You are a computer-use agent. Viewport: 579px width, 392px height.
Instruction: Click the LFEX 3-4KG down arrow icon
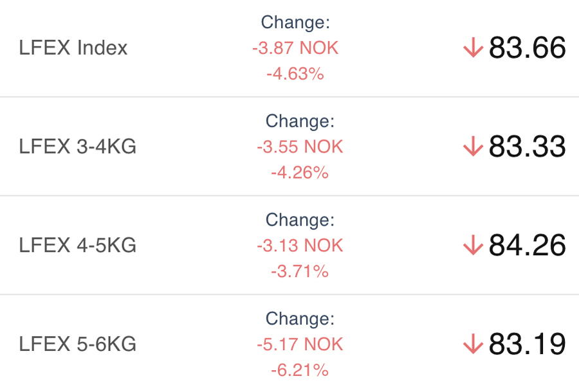(473, 147)
